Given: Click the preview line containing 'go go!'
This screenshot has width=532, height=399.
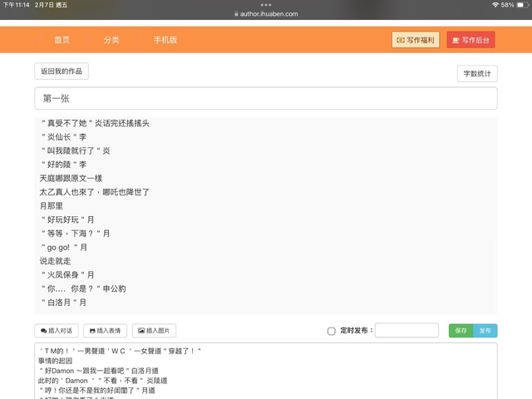Looking at the screenshot, I should 65,248.
